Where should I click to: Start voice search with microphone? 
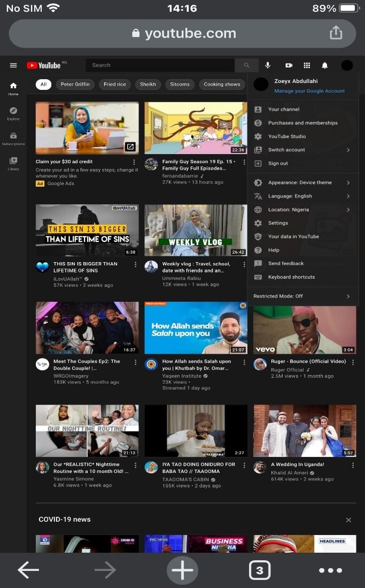pos(268,65)
